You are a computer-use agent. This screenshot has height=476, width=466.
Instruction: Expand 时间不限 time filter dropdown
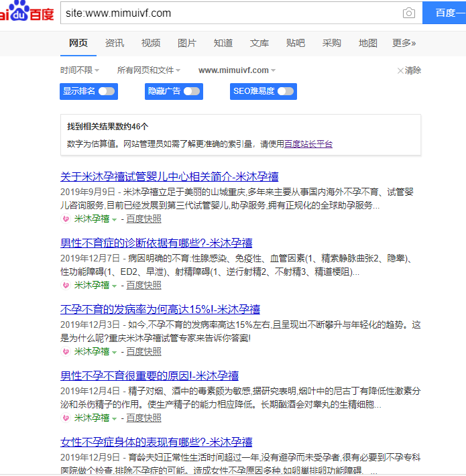[x=80, y=70]
